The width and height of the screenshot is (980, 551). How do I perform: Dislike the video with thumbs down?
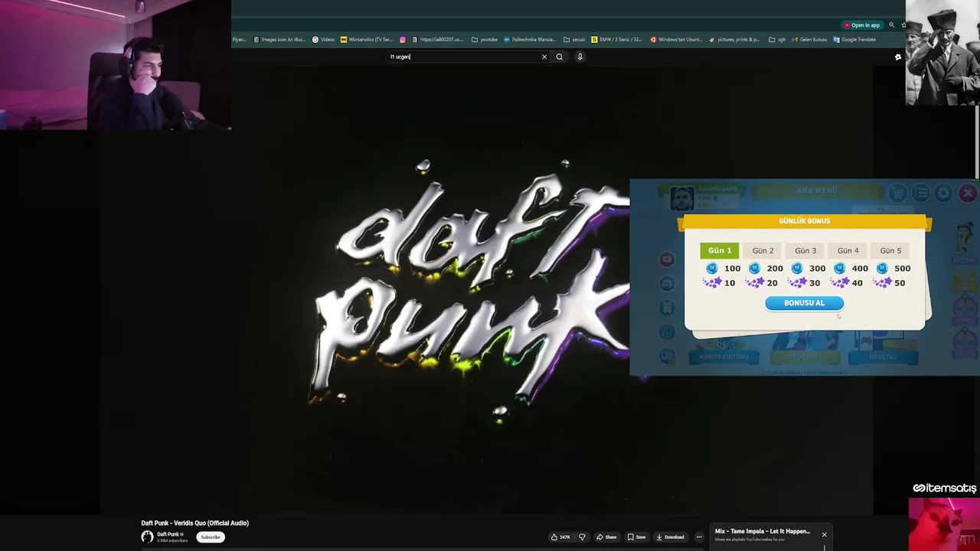[582, 537]
